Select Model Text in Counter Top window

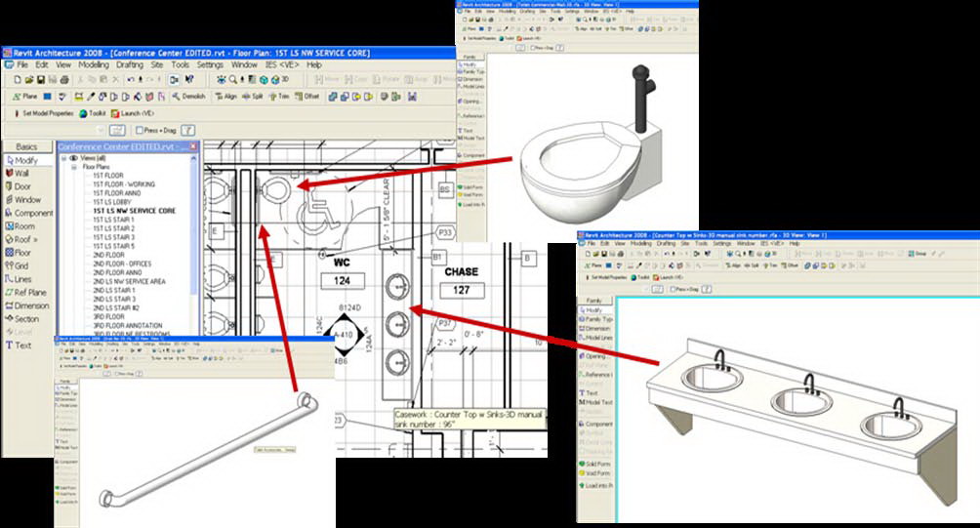(595, 402)
